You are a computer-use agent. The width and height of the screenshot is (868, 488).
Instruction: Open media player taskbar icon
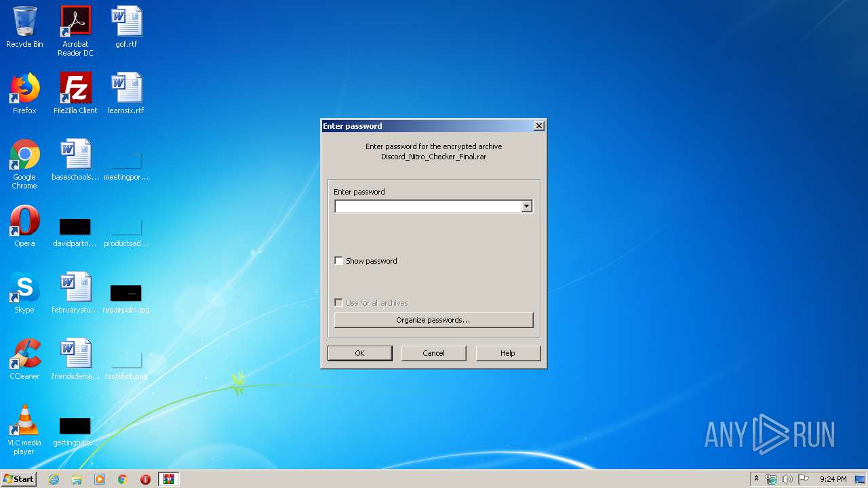click(x=100, y=479)
